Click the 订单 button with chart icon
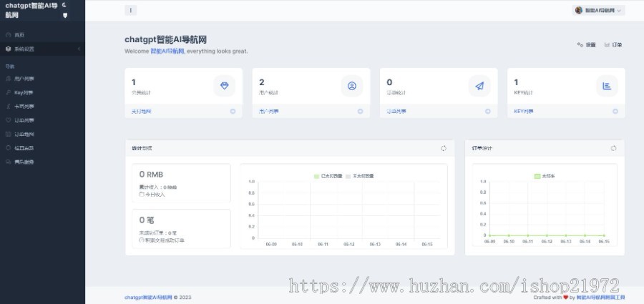Screen dimensions: 644x304 point(613,45)
